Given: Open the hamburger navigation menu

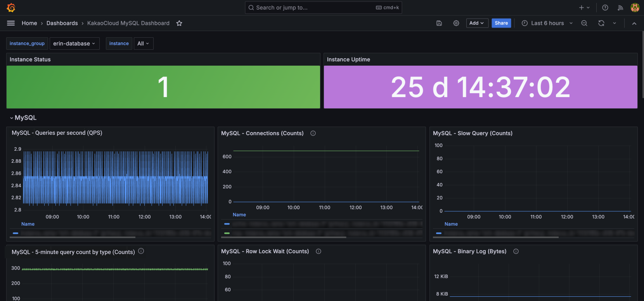Looking at the screenshot, I should pyautogui.click(x=11, y=23).
